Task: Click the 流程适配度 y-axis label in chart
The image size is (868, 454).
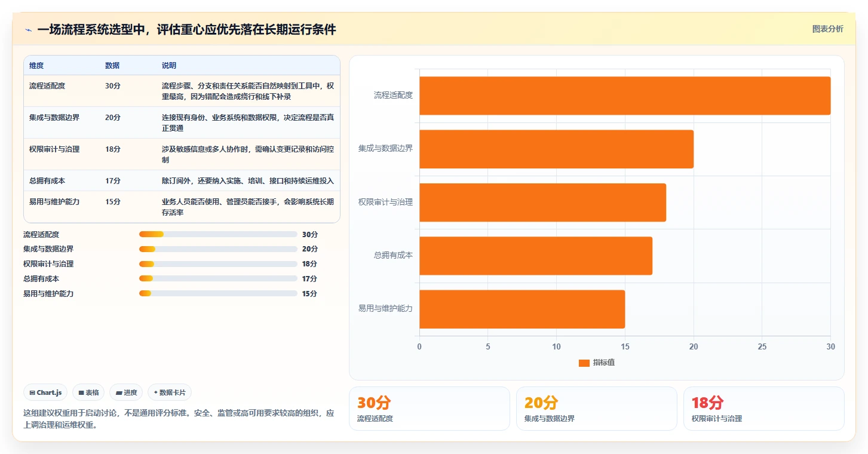Action: click(393, 95)
